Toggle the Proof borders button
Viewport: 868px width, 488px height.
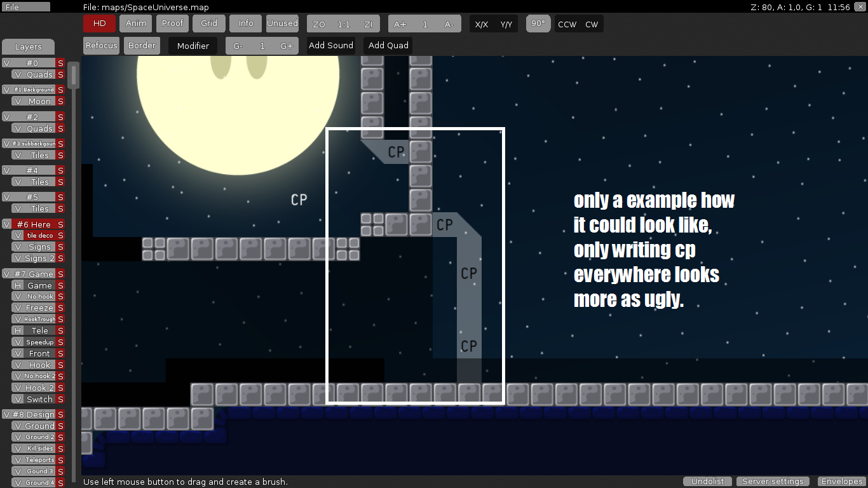click(172, 24)
